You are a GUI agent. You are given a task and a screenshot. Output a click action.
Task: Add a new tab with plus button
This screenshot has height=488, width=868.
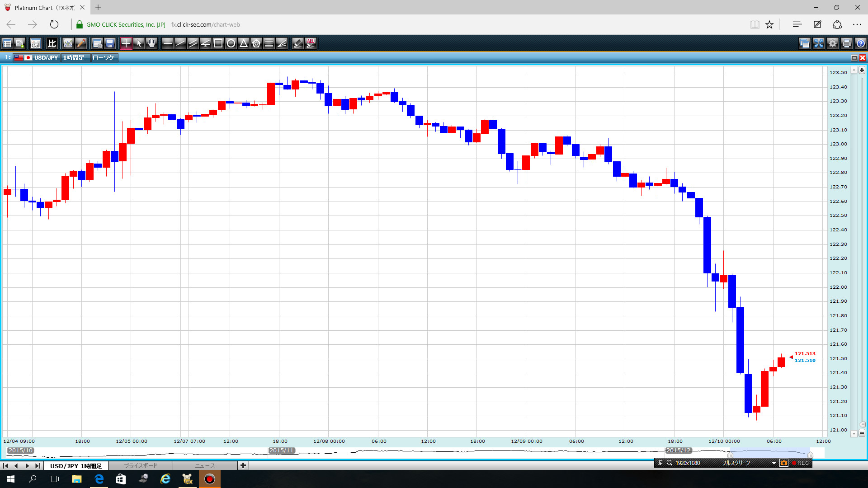pos(243,465)
